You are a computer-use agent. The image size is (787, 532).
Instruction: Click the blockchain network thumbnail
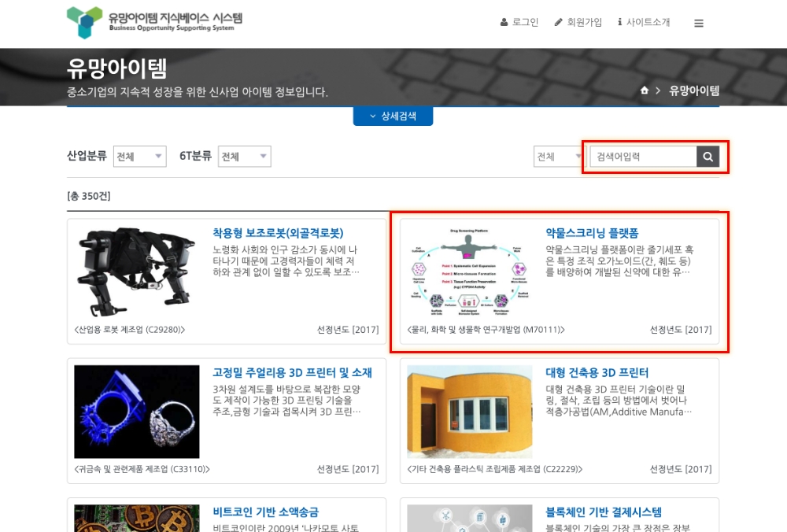469,519
